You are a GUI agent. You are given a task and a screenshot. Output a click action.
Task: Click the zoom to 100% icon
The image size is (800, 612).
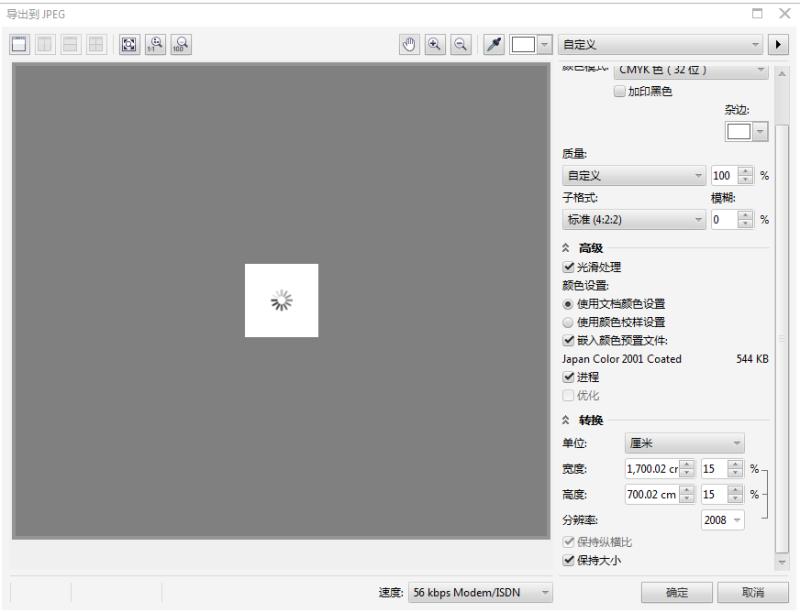(181, 44)
